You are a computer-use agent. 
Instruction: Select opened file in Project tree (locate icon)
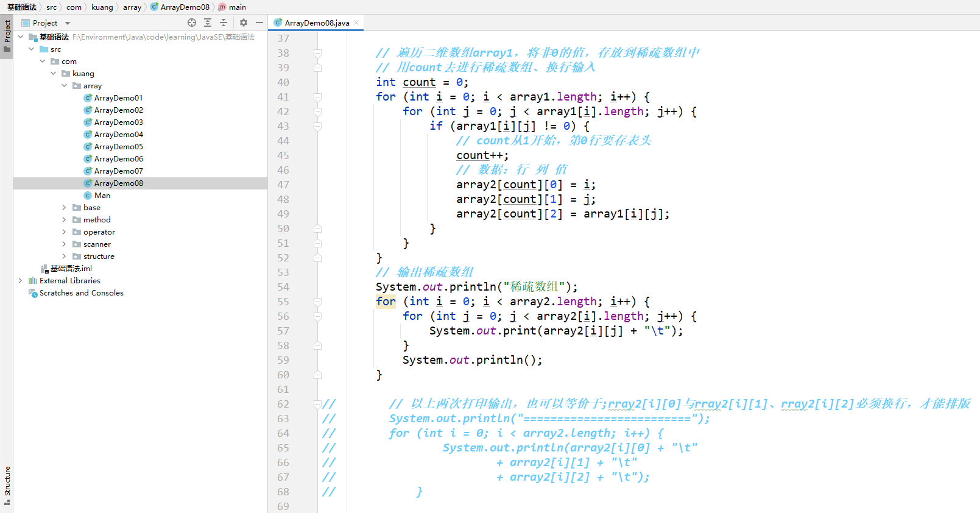coord(192,23)
